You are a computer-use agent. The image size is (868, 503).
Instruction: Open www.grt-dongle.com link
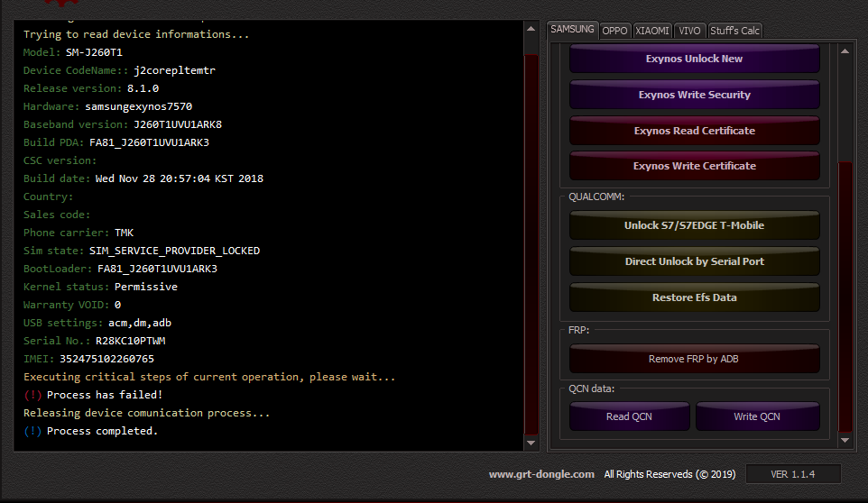(x=541, y=474)
